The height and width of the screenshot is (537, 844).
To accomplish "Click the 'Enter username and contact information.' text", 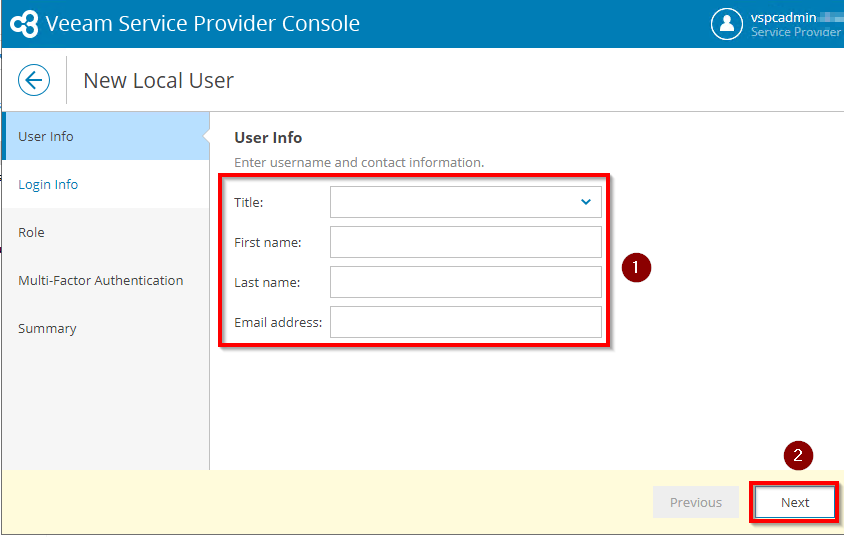I will pos(359,162).
